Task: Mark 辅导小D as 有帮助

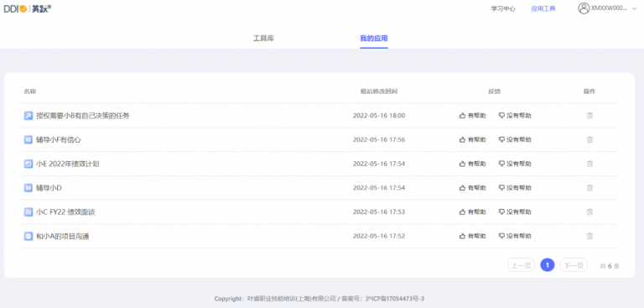Action: click(472, 188)
